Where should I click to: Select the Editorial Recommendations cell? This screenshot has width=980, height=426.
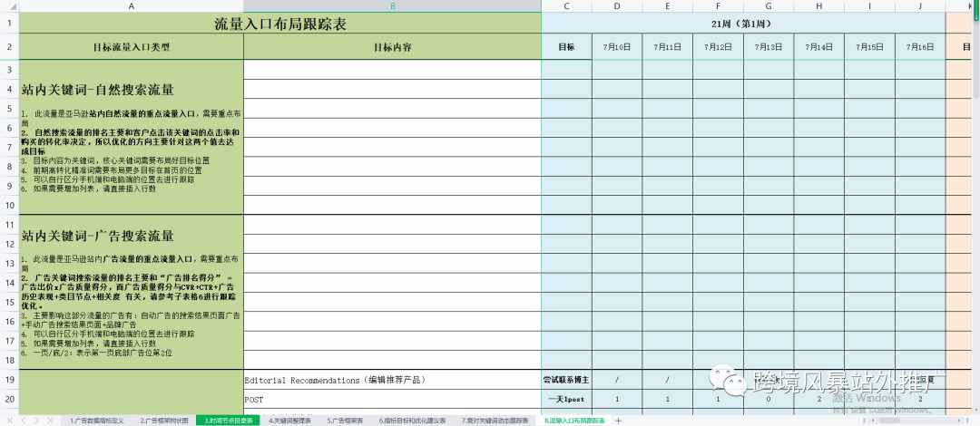393,379
